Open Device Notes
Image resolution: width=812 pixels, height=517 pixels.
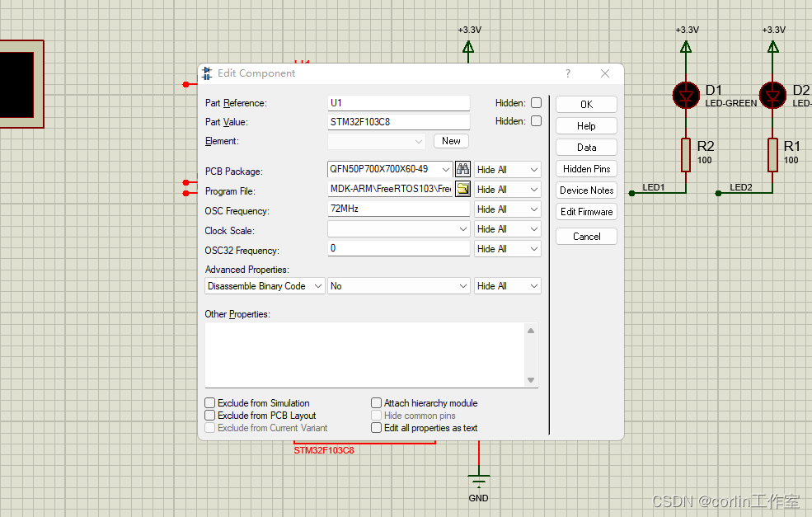[x=585, y=190]
